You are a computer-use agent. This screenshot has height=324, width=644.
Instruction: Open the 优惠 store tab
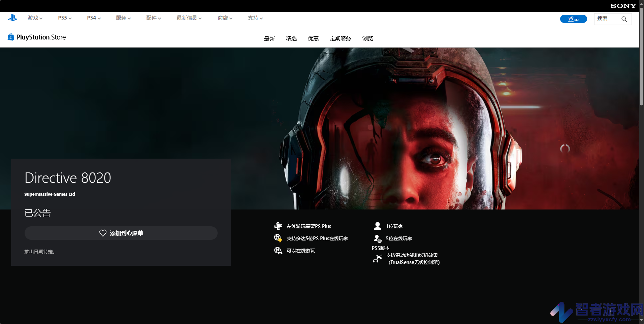[313, 39]
